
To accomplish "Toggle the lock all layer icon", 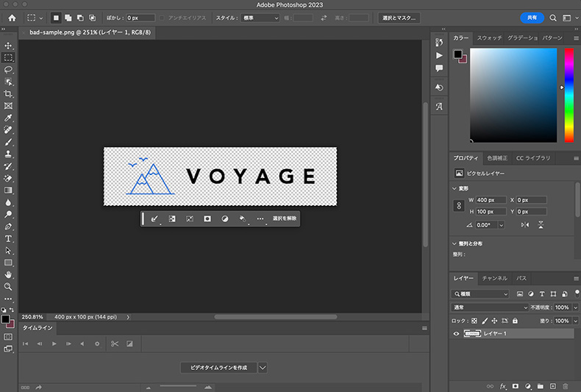I will pos(515,321).
